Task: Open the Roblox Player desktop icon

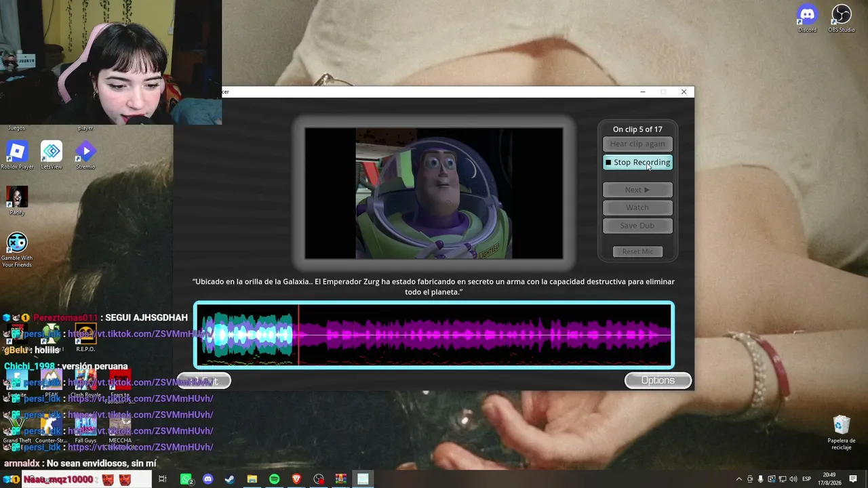Action: coord(17,155)
